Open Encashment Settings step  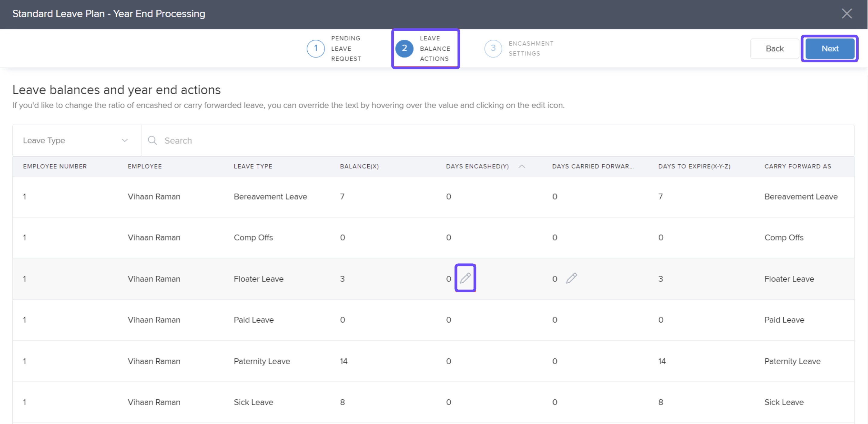[531, 48]
